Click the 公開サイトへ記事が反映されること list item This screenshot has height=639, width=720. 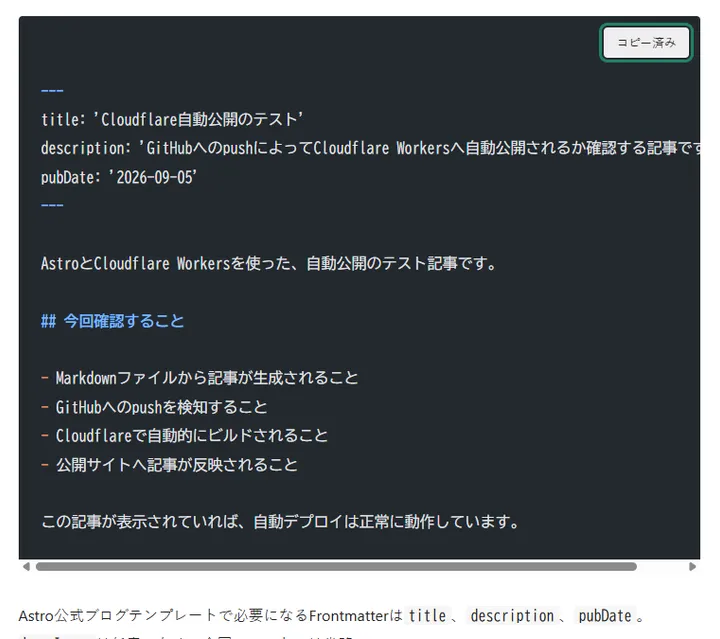click(169, 465)
